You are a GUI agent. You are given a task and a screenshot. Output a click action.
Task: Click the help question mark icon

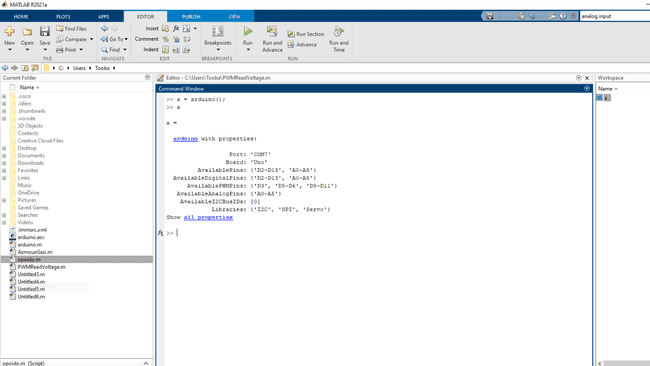pos(563,16)
